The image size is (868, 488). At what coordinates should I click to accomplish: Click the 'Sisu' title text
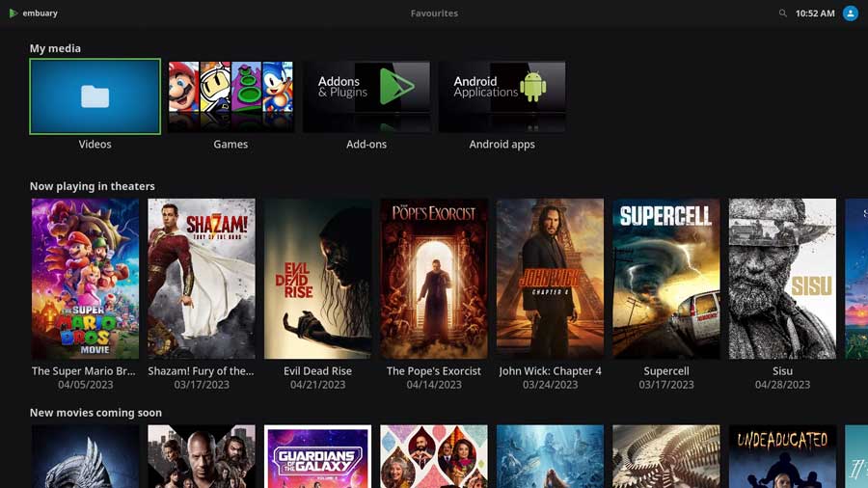[x=783, y=370]
